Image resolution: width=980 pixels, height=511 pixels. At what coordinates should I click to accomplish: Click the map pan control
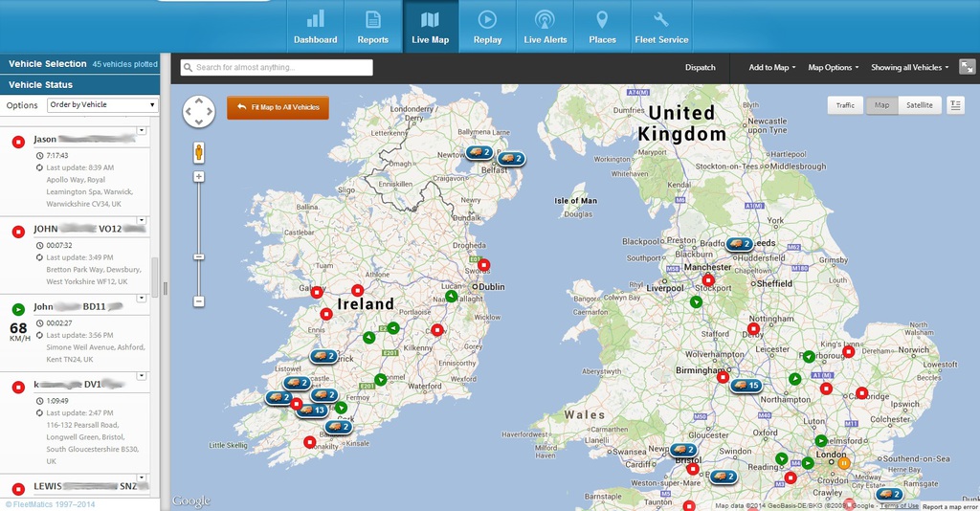point(199,111)
